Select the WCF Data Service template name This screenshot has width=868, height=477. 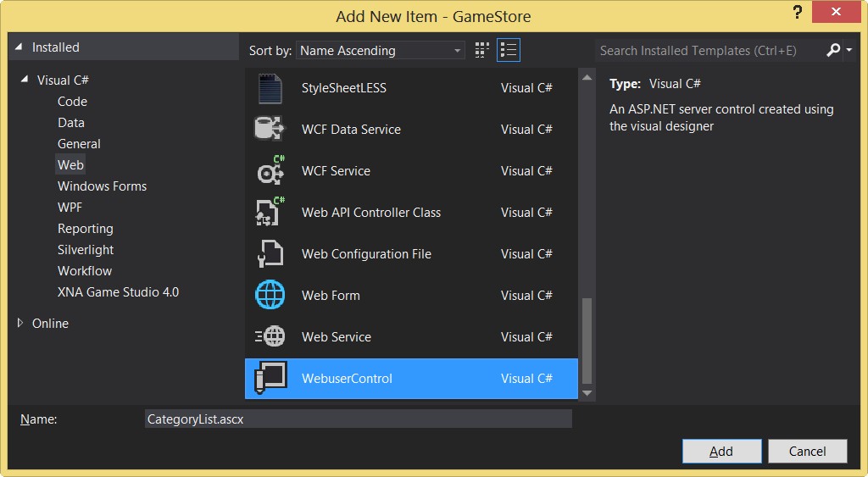pos(351,129)
